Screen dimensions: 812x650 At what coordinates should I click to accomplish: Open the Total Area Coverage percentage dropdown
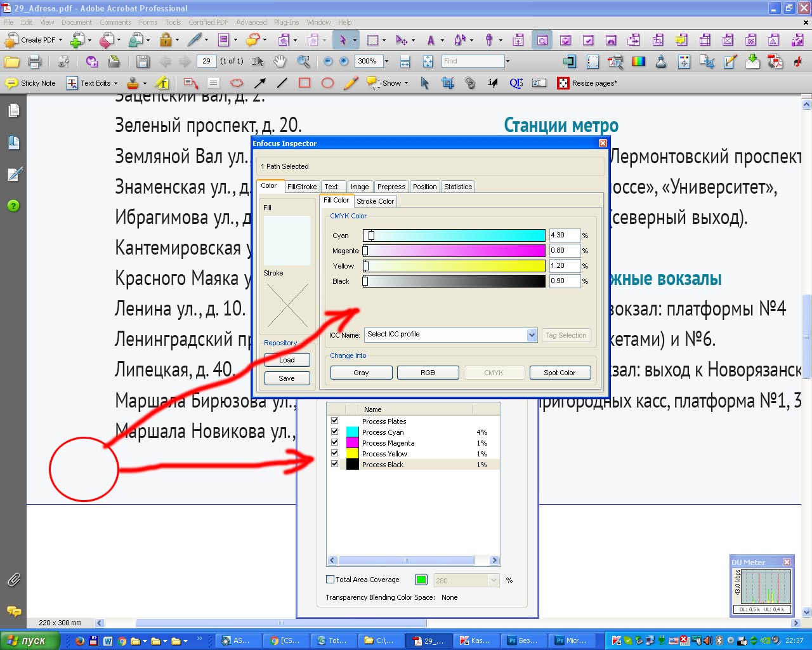[494, 580]
